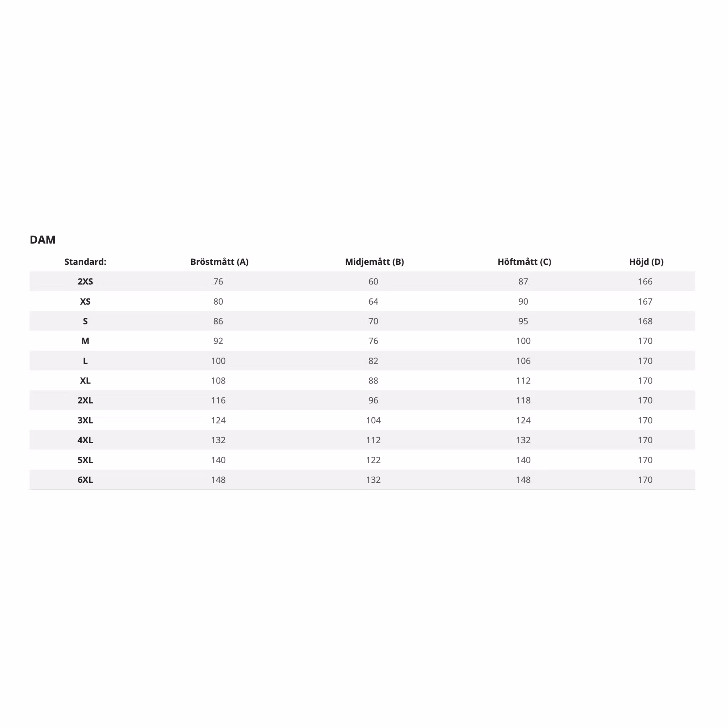
Task: Click the Höjd (D) column header
Action: point(646,262)
